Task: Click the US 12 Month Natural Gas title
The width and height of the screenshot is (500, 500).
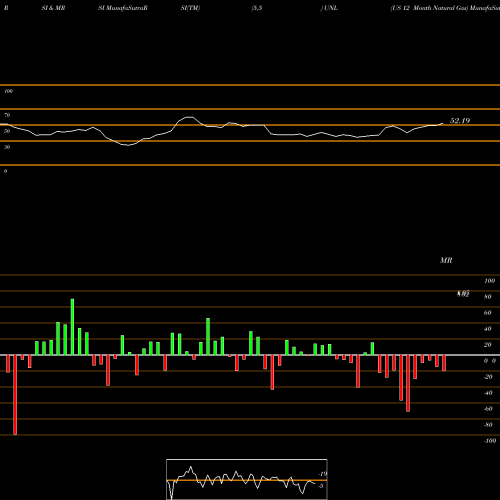Action: tap(429, 8)
